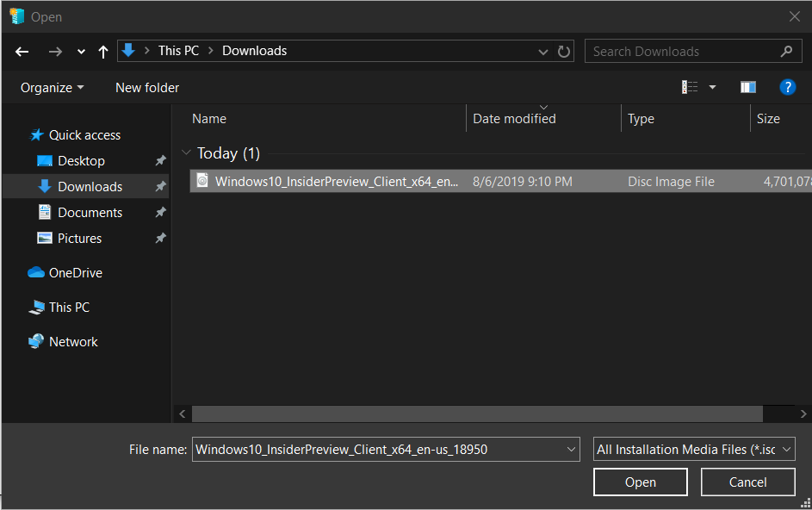The height and width of the screenshot is (510, 812).
Task: Unpin Downloads using its pin icon
Action: 160,187
